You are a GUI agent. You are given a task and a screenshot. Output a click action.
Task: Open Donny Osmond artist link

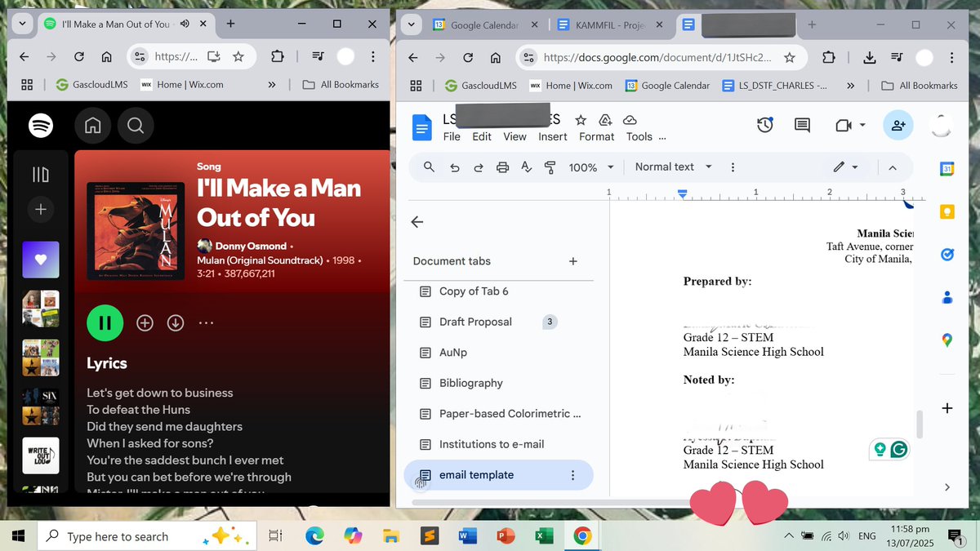pos(251,246)
